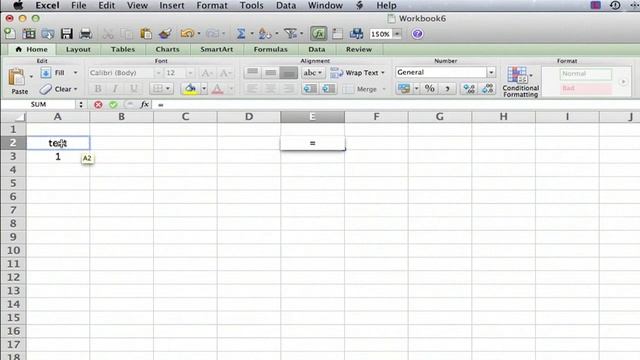The width and height of the screenshot is (640, 360).
Task: Confirm formula entry with green checkmark
Action: click(113, 104)
